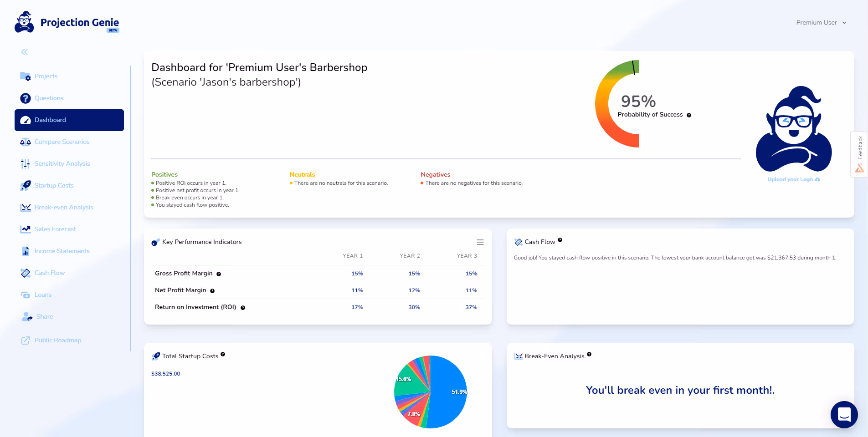Click the Break-Even Analysis card title icon

pyautogui.click(x=519, y=356)
